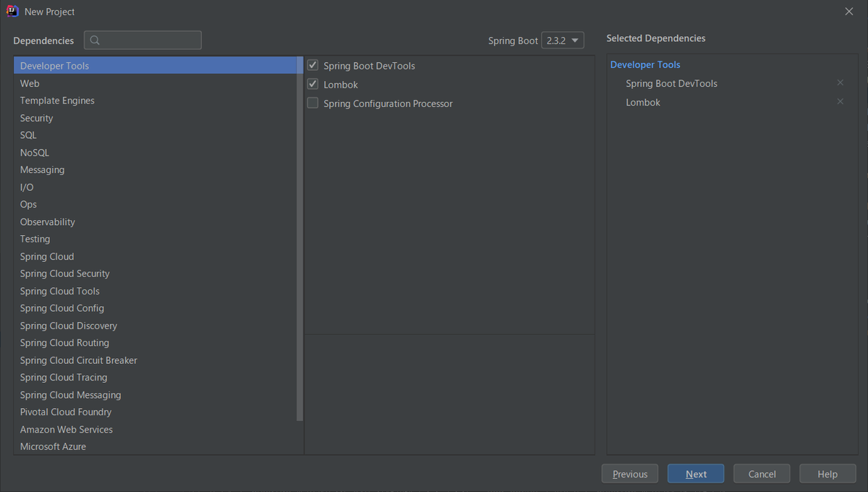
Task: Click the IntelliJ logo icon in title bar
Action: coord(12,12)
